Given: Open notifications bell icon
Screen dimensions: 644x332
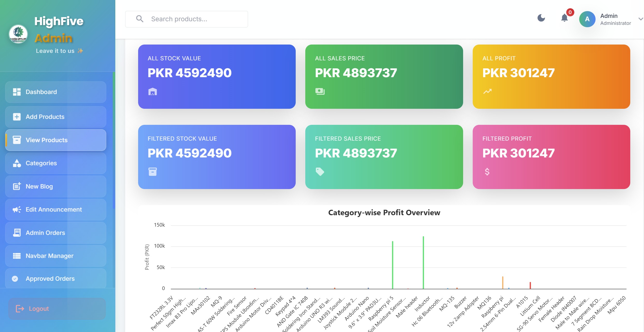Looking at the screenshot, I should coord(564,18).
